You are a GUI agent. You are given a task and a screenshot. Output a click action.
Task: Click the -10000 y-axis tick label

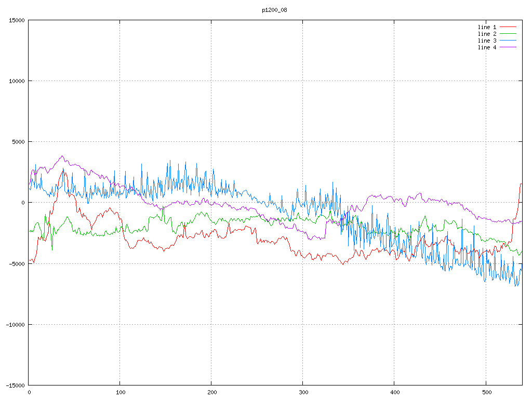point(15,324)
